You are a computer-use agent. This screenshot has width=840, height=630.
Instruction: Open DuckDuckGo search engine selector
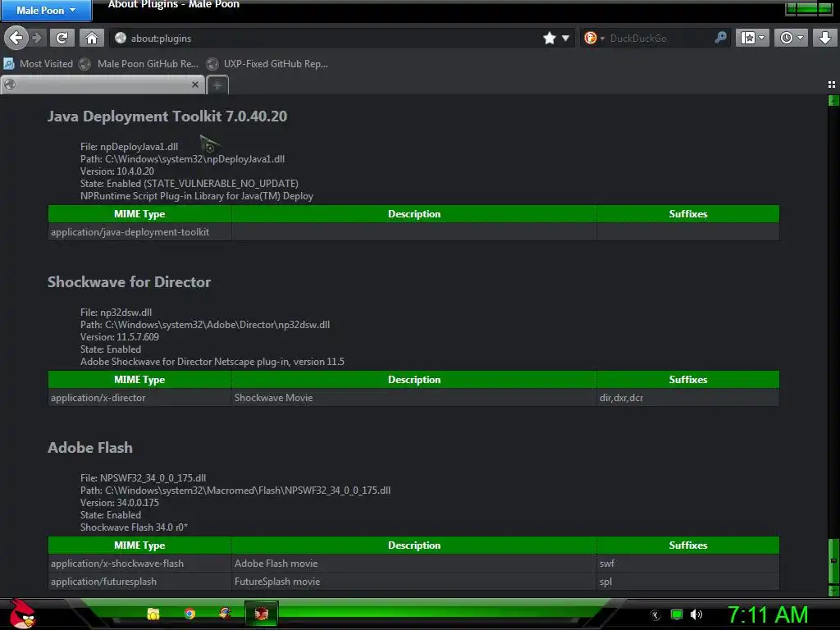594,38
